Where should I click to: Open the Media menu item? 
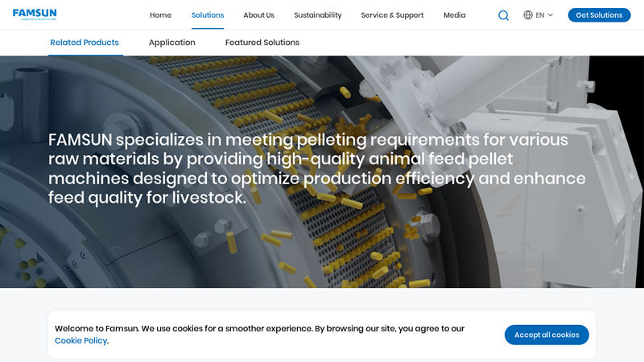tap(454, 15)
